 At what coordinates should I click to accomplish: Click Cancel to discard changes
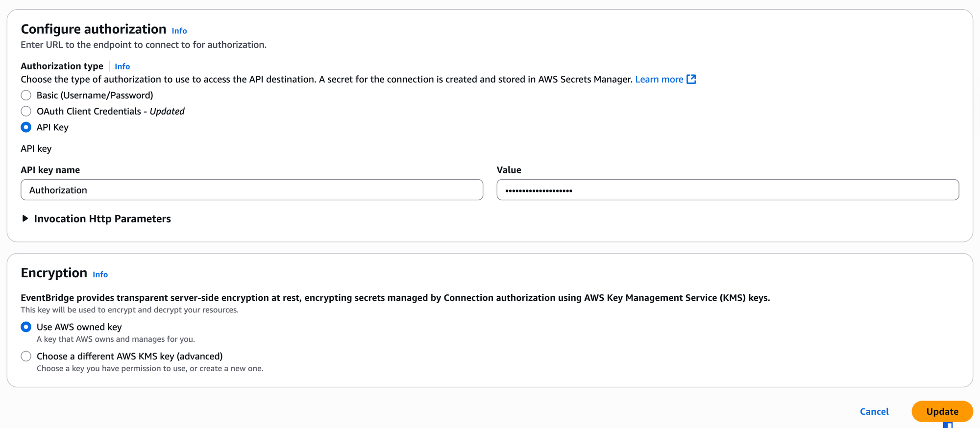(x=874, y=411)
